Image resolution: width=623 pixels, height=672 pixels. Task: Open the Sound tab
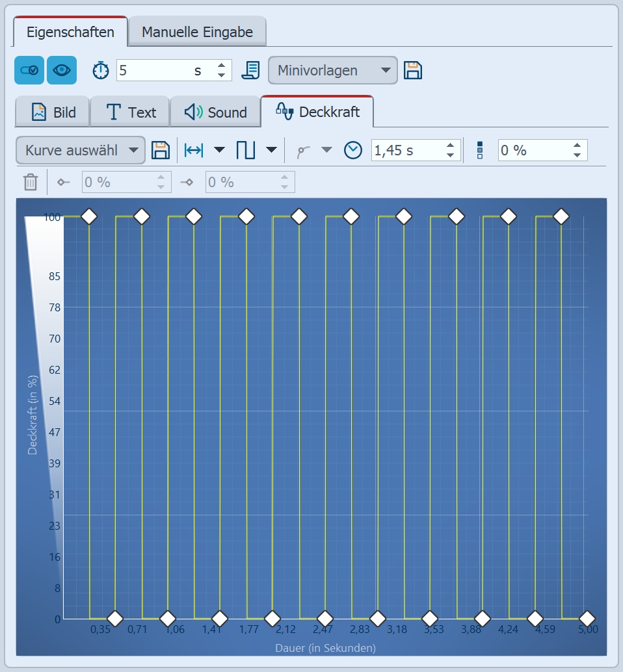(215, 112)
